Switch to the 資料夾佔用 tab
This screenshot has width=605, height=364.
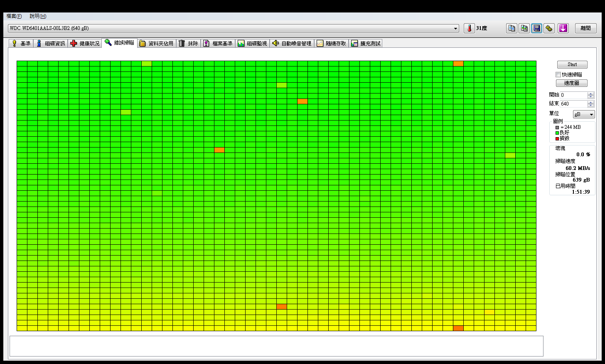point(156,43)
